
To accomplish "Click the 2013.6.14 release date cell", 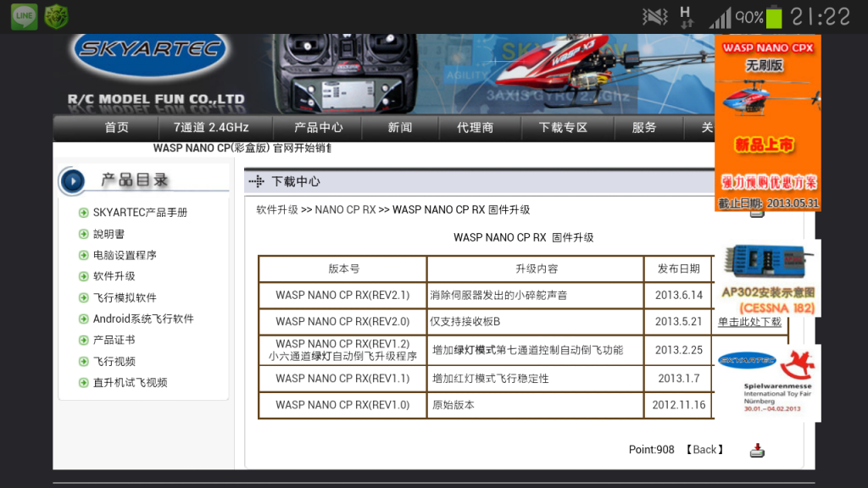I will (679, 296).
